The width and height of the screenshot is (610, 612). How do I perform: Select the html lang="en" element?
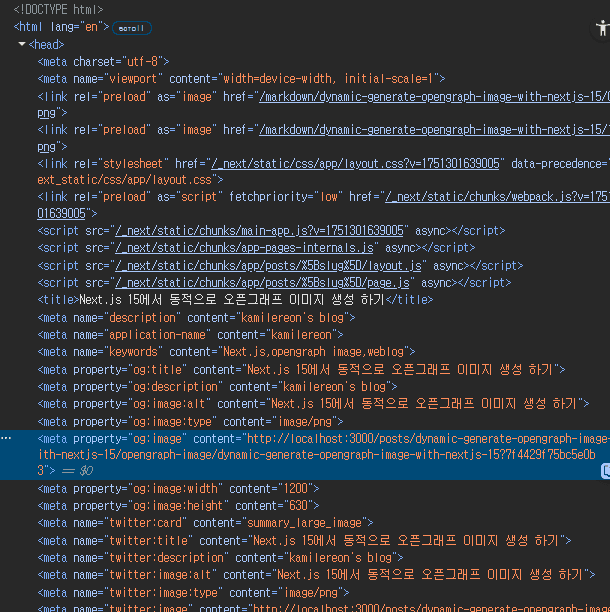pyautogui.click(x=62, y=27)
